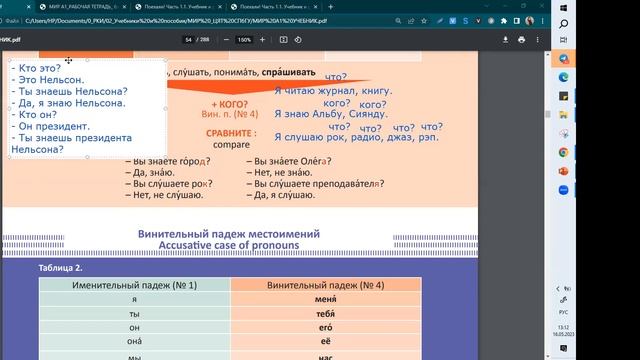
Task: Open the Extensions puzzle-piece menu
Action: click(x=504, y=21)
